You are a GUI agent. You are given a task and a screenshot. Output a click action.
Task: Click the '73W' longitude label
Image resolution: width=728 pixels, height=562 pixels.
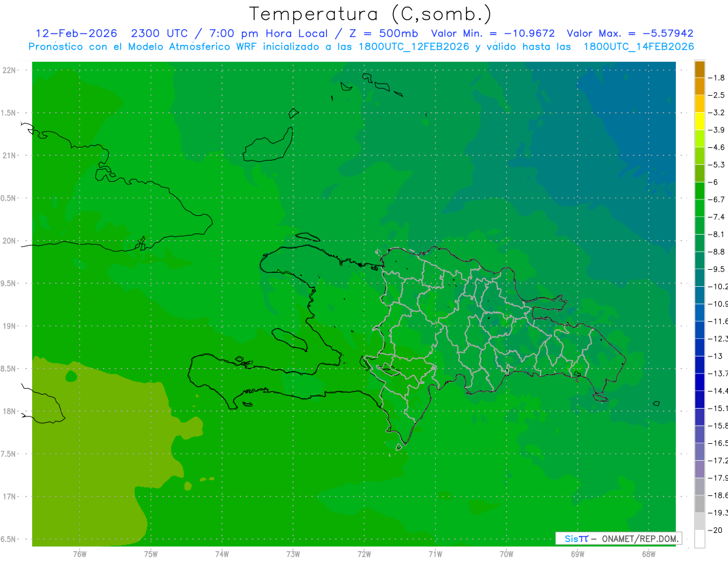coord(293,554)
